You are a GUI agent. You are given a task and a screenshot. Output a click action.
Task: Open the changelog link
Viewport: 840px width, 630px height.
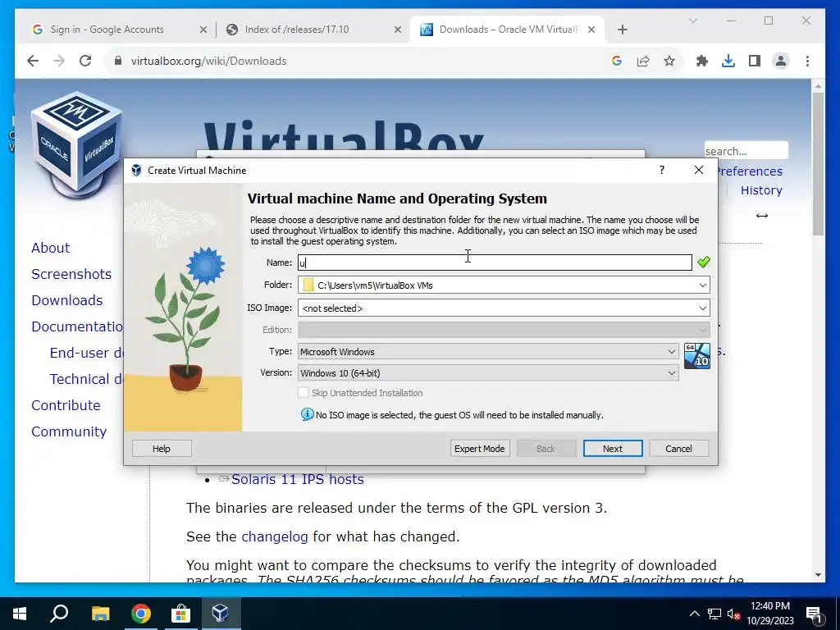(275, 536)
